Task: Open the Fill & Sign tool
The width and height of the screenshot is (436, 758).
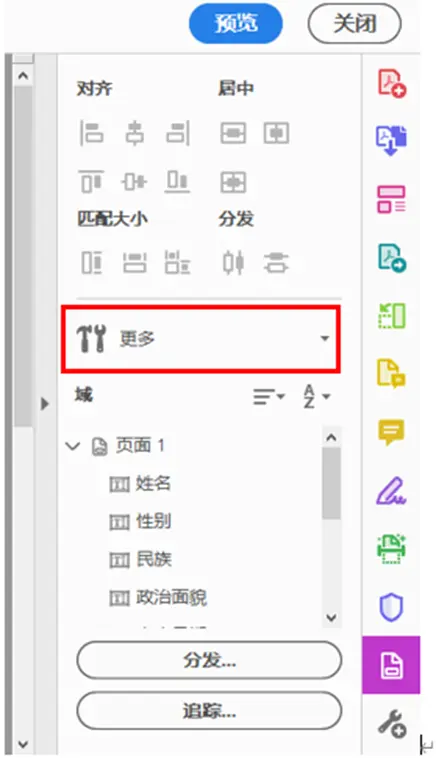Action: click(x=392, y=491)
